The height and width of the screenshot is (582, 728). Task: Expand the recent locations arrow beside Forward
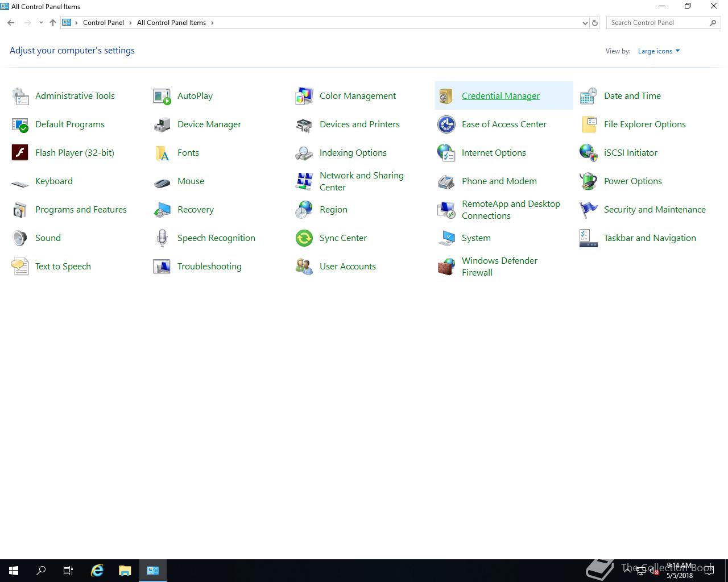tap(41, 23)
